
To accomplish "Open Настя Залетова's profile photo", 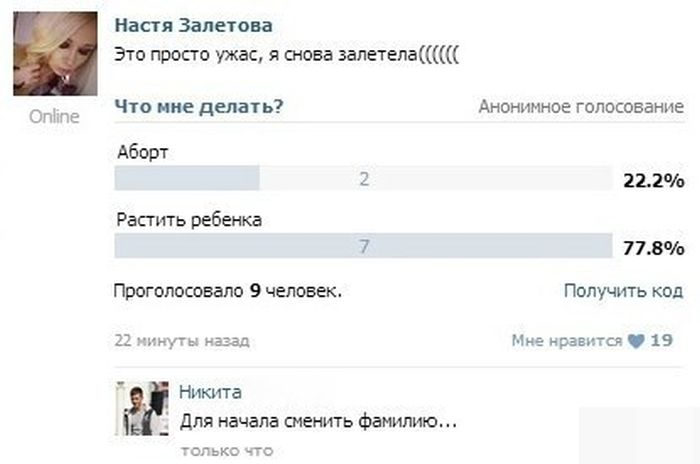I will click(54, 54).
